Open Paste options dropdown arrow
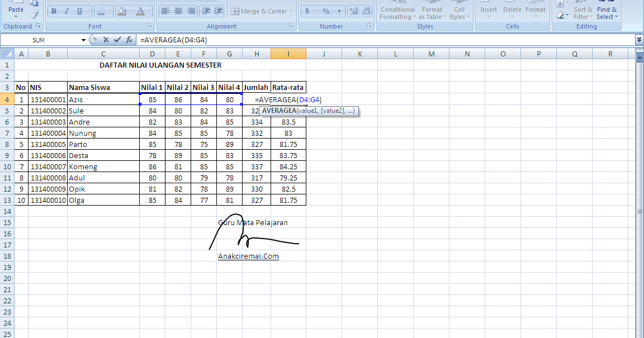The width and height of the screenshot is (644, 338). (x=16, y=16)
